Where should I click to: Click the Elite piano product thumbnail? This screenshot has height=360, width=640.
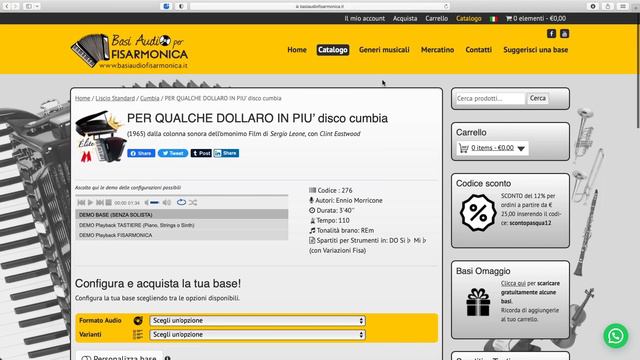pos(100,137)
